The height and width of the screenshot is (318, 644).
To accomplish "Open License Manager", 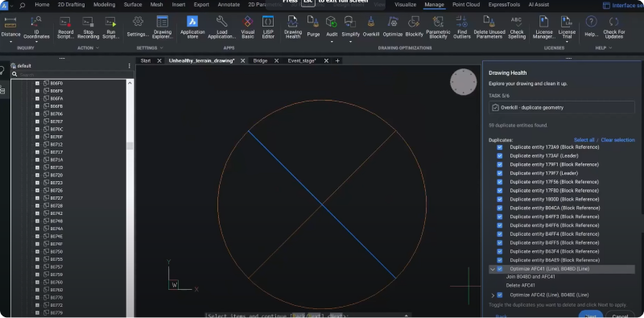I will (x=544, y=23).
